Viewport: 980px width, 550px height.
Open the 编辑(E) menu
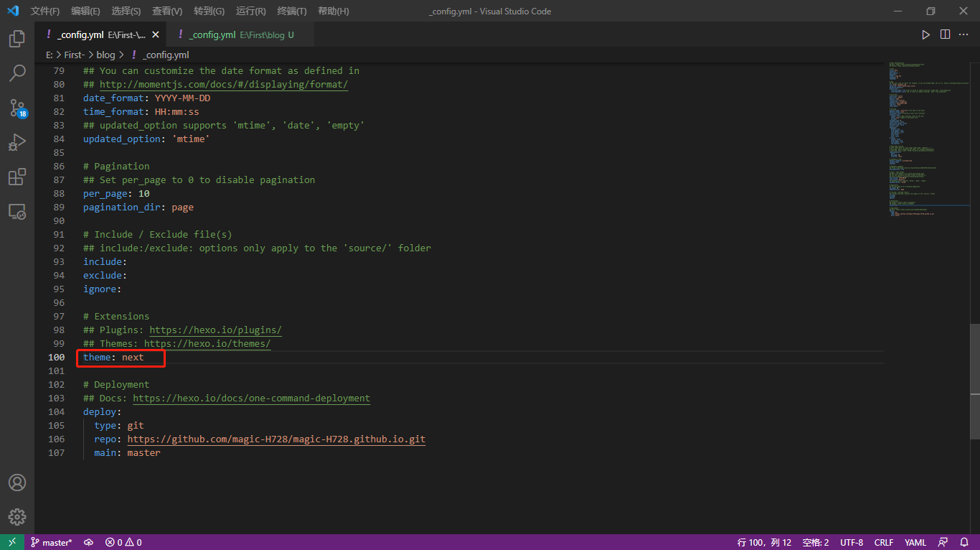[85, 11]
